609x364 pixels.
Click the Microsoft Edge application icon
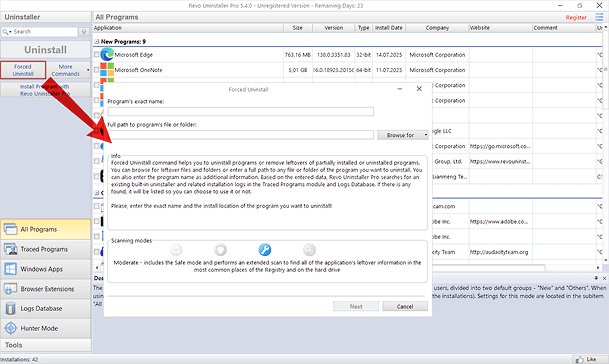point(107,55)
